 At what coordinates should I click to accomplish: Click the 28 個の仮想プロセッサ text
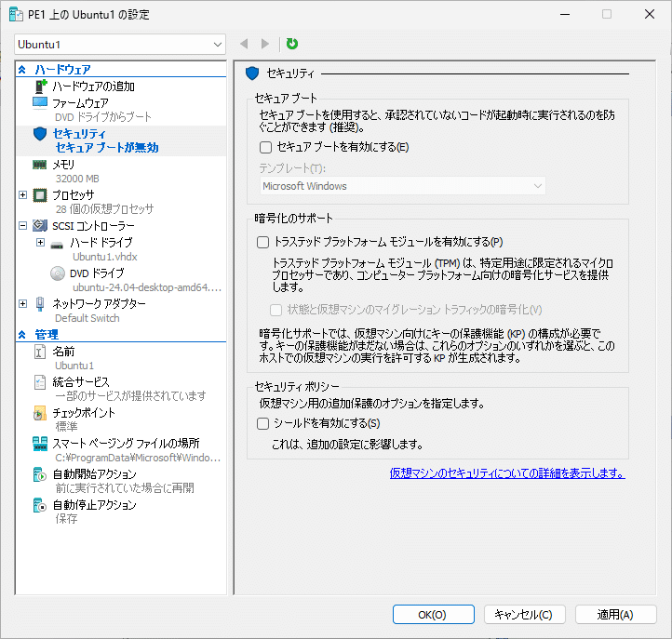(104, 209)
